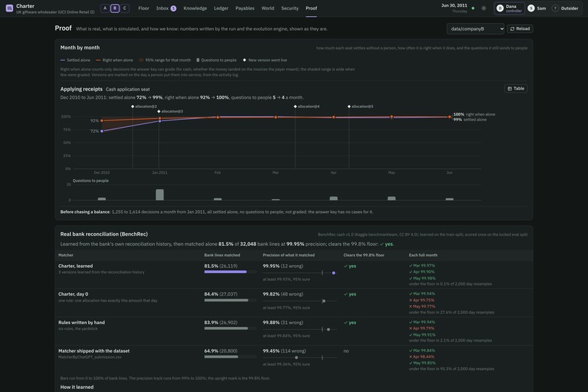The height and width of the screenshot is (392, 588).
Task: Open the Floor tab
Action: 144,8
